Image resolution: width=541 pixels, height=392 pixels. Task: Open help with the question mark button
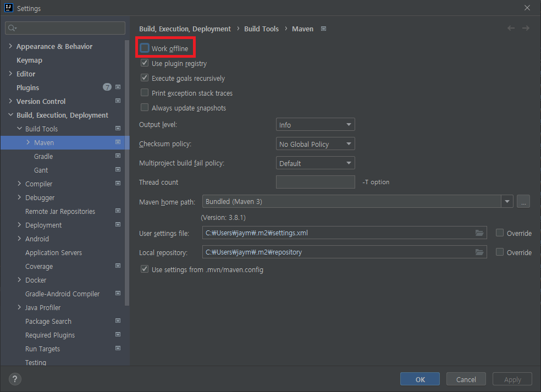[x=15, y=379]
